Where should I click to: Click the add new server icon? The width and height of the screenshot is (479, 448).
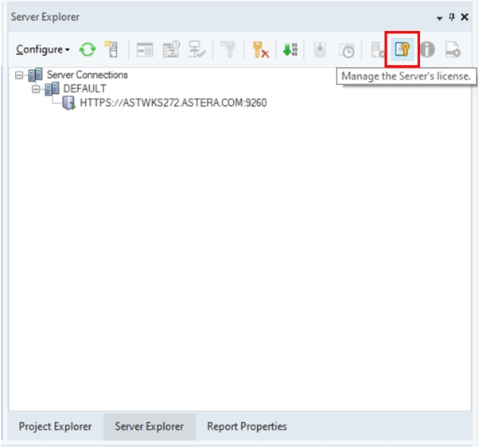tap(111, 49)
